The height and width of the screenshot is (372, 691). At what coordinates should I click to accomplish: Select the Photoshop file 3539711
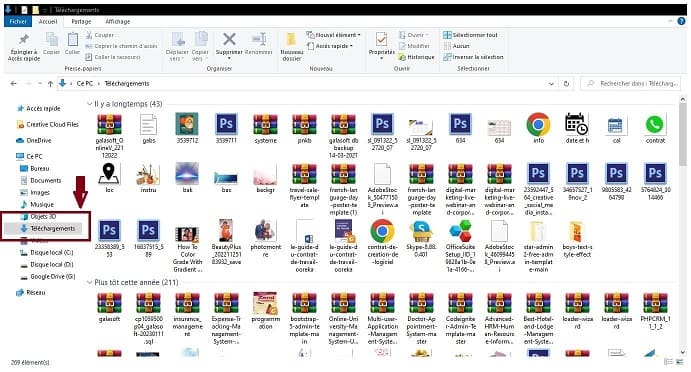click(226, 128)
